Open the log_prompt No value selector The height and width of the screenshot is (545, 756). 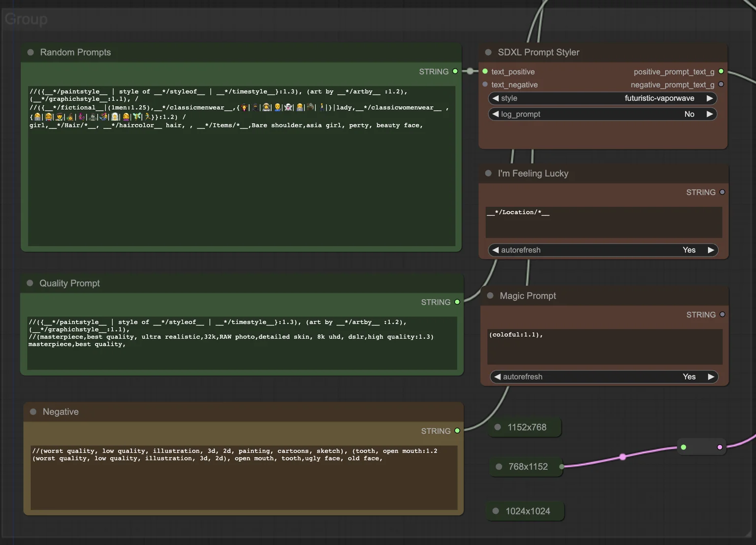click(689, 114)
